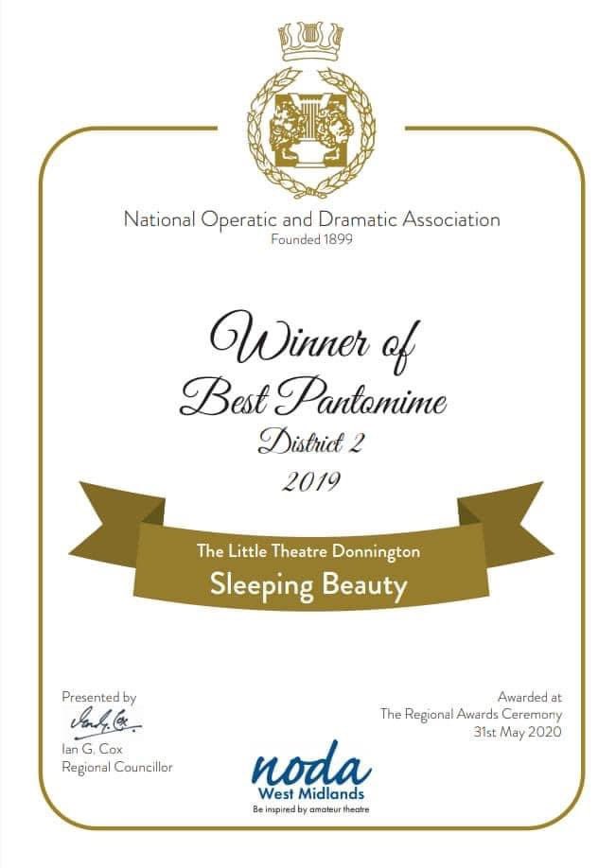Click the 'Founded 1899' text

[x=312, y=240]
